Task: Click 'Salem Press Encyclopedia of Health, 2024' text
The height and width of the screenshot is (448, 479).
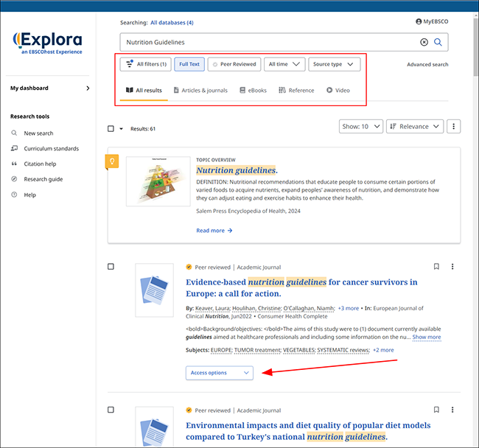Action: click(x=248, y=211)
